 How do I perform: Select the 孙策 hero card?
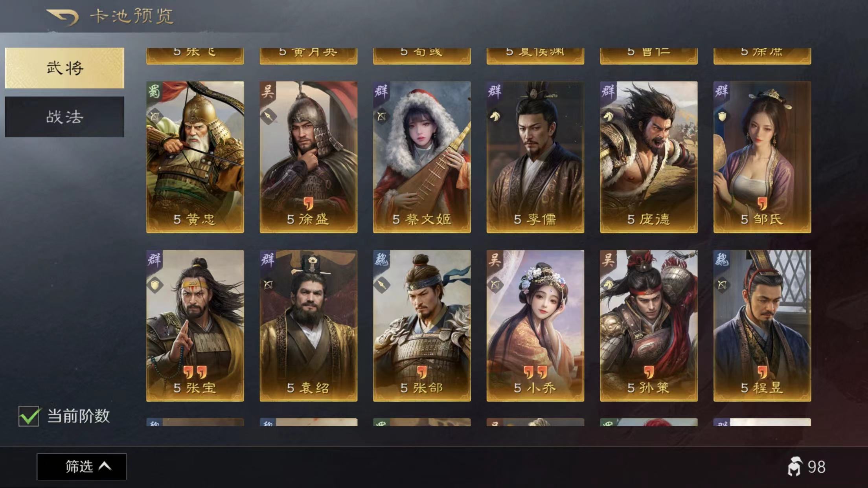point(649,326)
